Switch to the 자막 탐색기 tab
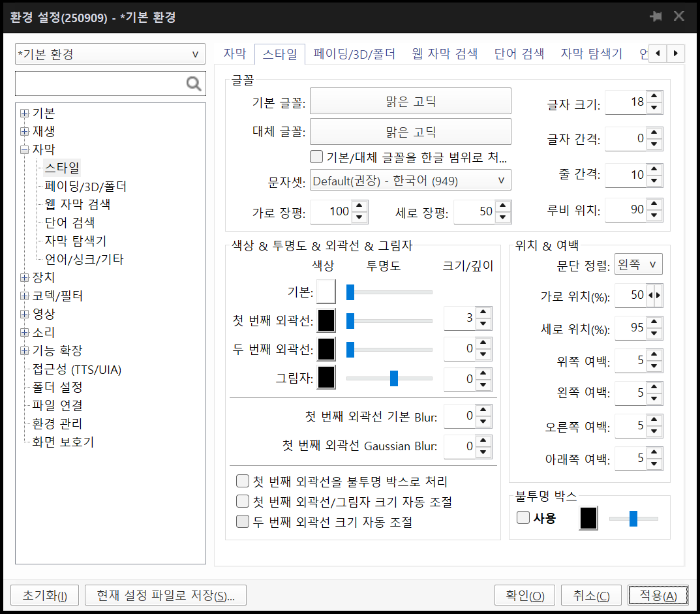The image size is (700, 614). pos(592,54)
